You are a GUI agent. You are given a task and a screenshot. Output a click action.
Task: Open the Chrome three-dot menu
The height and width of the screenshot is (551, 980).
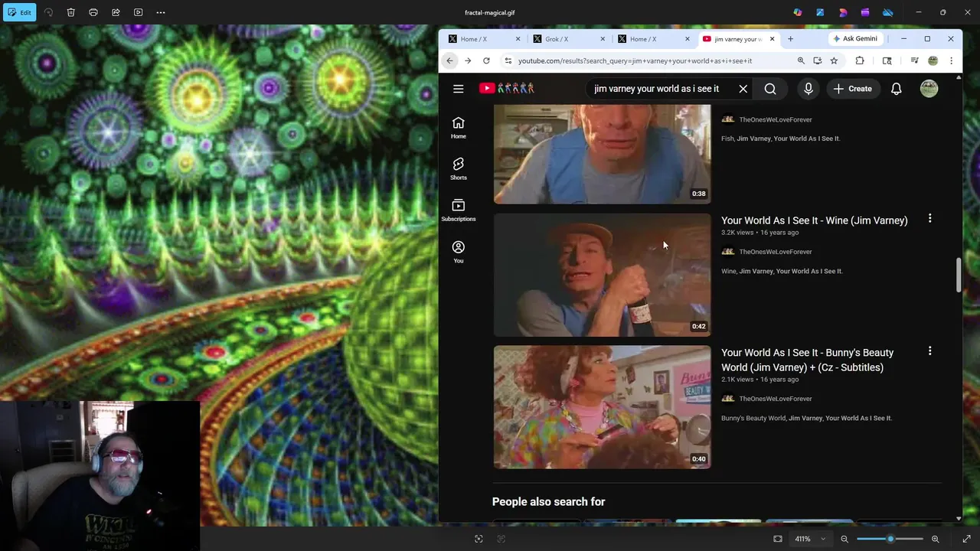click(951, 60)
